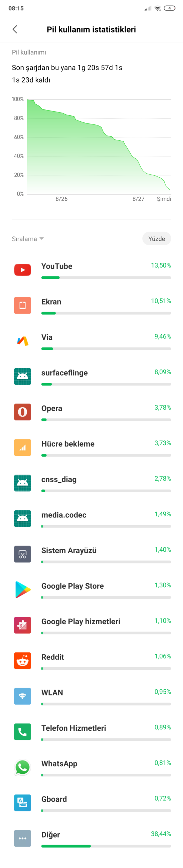Select the Google Play Store icon

click(x=22, y=590)
